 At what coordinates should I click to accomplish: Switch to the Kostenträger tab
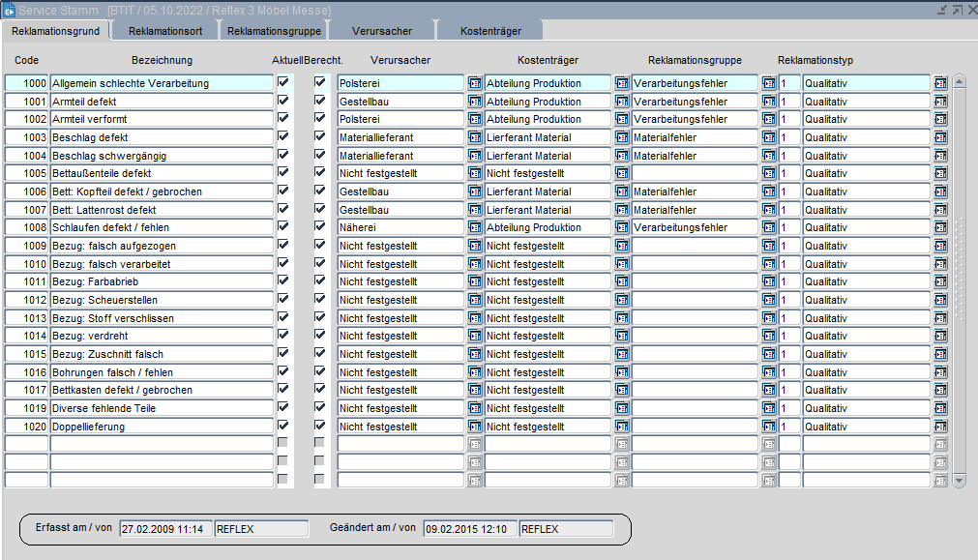click(x=491, y=31)
